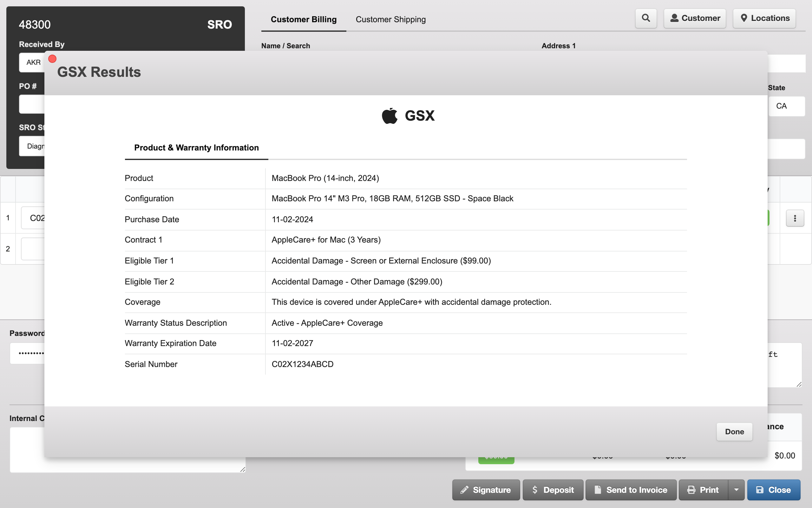
Task: Select the serial number C02X1234ABCD text
Action: point(302,364)
